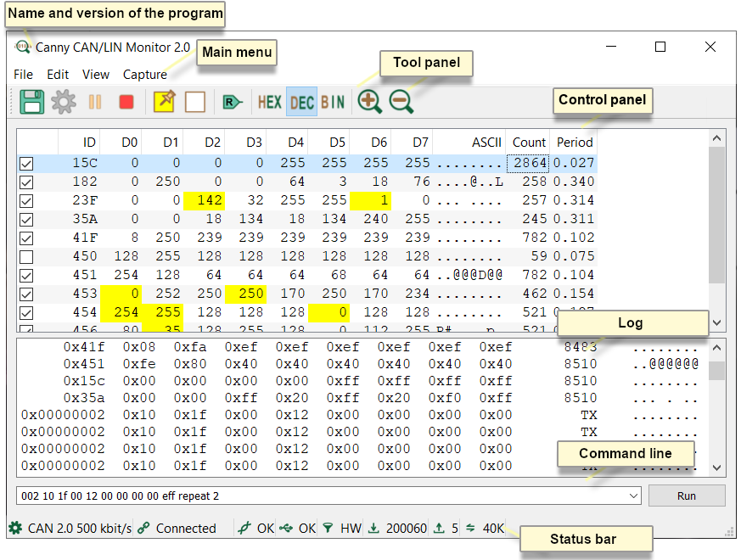Open the File menu

click(x=23, y=74)
